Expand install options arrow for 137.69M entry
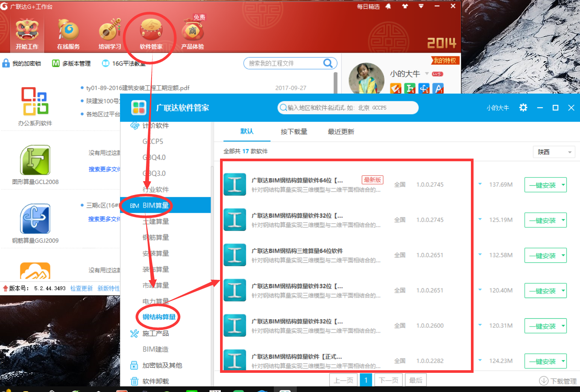This screenshot has height=392, width=580. coord(563,185)
